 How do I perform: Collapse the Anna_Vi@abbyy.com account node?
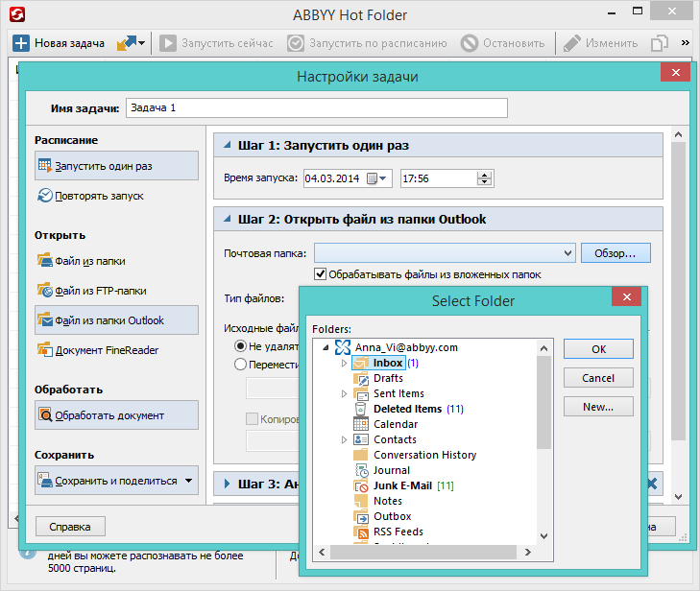[326, 348]
